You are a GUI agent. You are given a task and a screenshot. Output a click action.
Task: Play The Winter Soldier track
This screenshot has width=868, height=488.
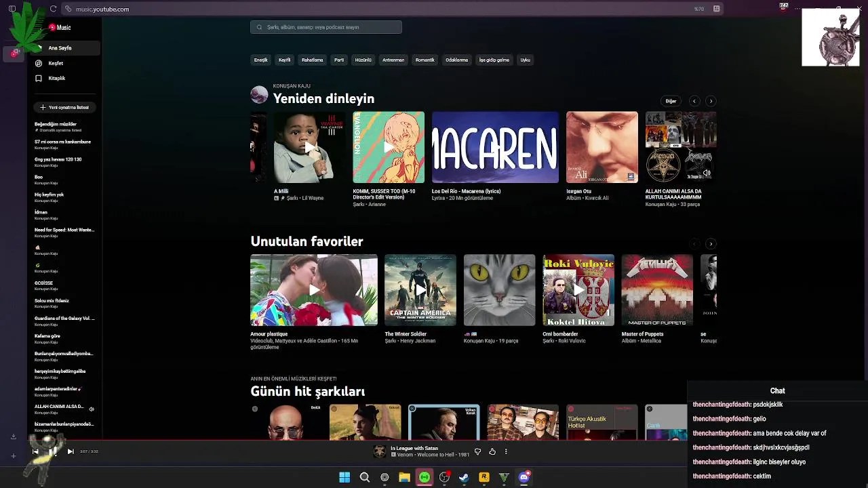pyautogui.click(x=420, y=290)
